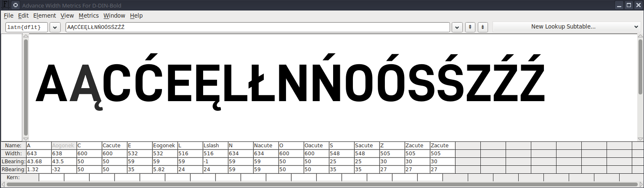
Task: Click the width field under glyph N
Action: 241,154
